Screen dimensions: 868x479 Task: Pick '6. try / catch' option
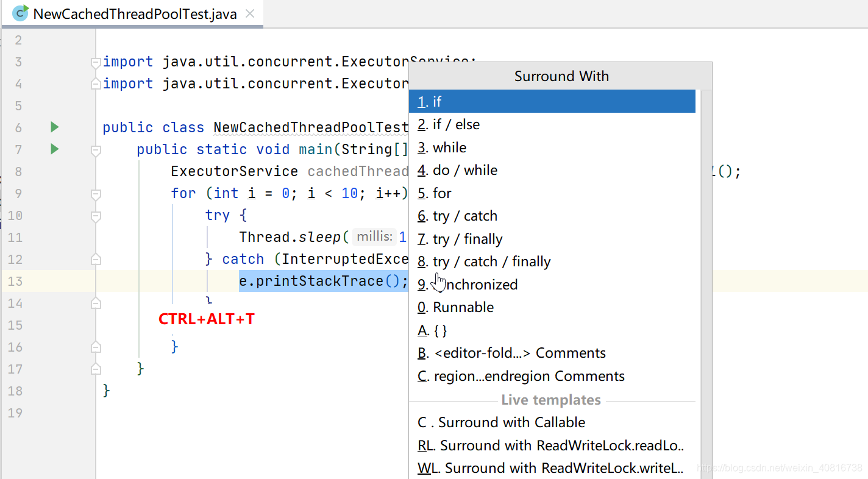point(552,216)
